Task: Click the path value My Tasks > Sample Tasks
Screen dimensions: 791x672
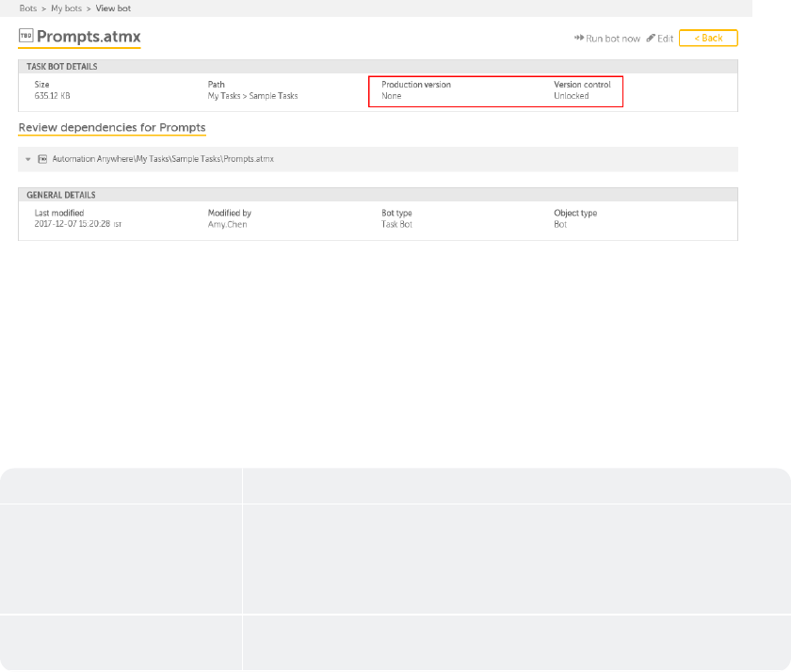Action: click(251, 96)
